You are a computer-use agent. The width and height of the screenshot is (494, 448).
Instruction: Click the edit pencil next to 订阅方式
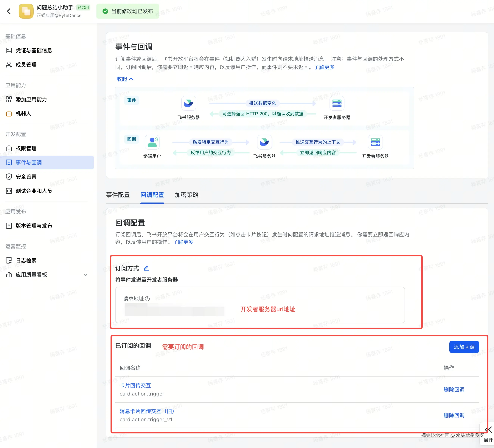tap(146, 268)
